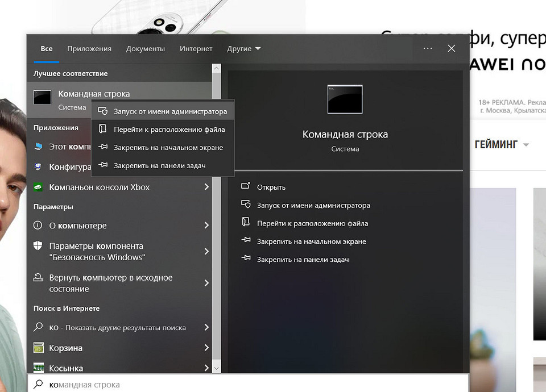Switch to the 'Интернет' search filter tab

pyautogui.click(x=196, y=49)
